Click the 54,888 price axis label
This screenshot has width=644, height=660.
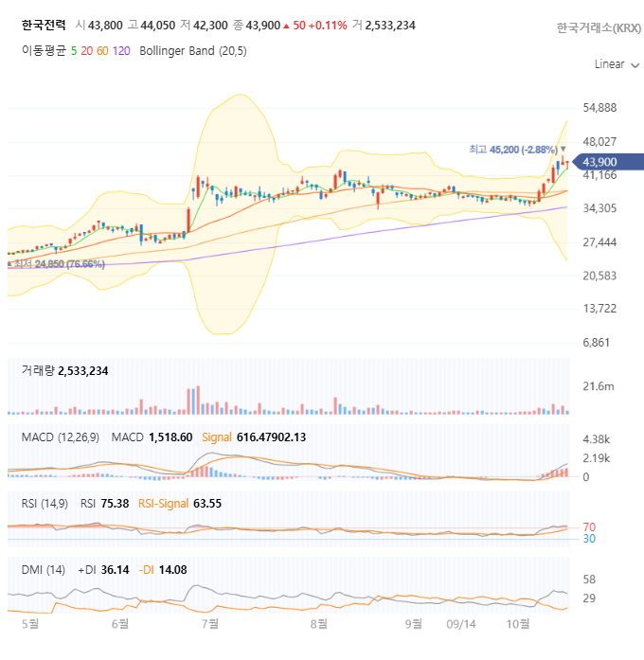[x=599, y=108]
